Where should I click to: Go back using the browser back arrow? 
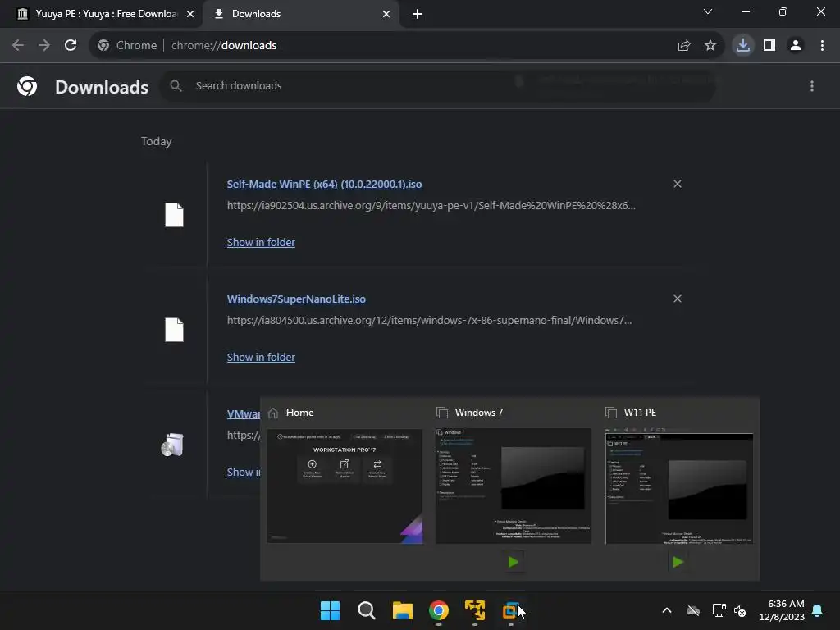pos(18,46)
